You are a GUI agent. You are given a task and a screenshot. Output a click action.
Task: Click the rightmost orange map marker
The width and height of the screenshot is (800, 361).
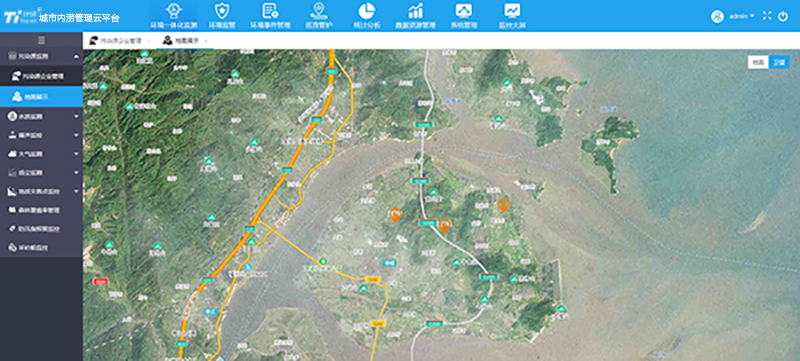[504, 204]
